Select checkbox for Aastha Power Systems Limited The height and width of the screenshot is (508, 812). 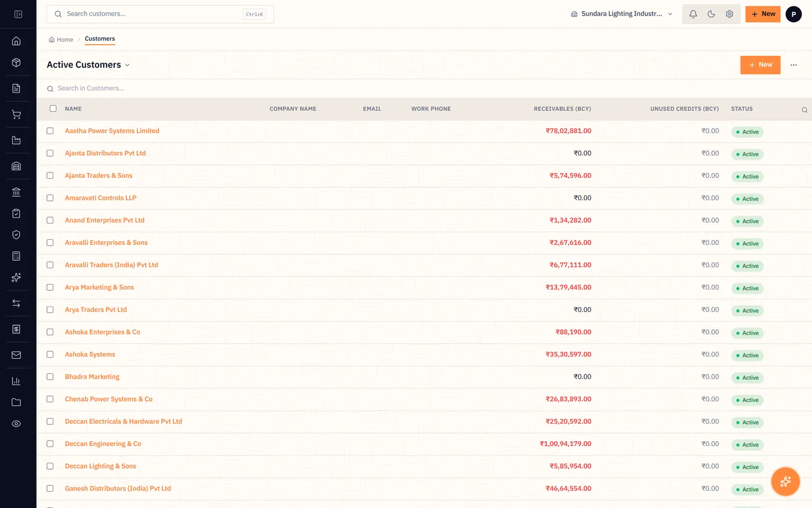click(50, 131)
